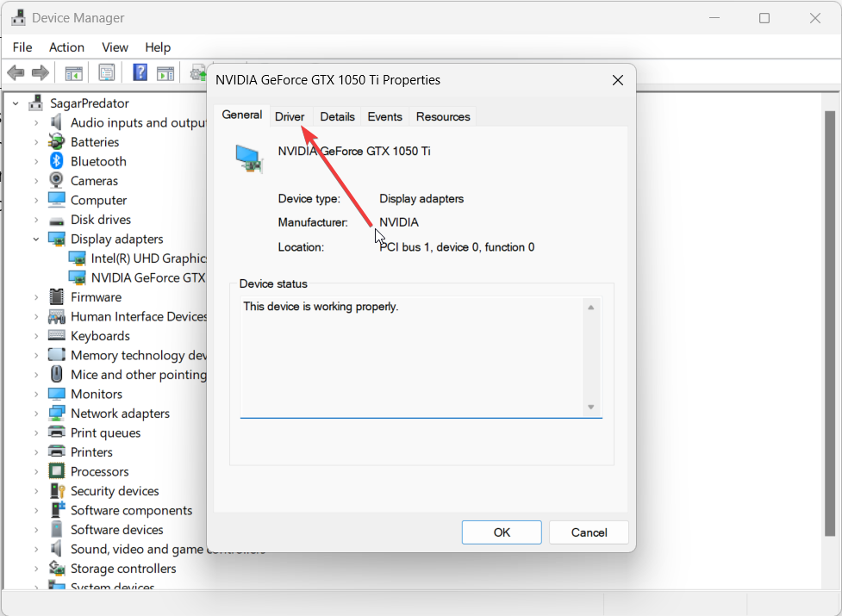Screen dimensions: 842x616
Task: Expand the Bluetooth node
Action: 36,161
